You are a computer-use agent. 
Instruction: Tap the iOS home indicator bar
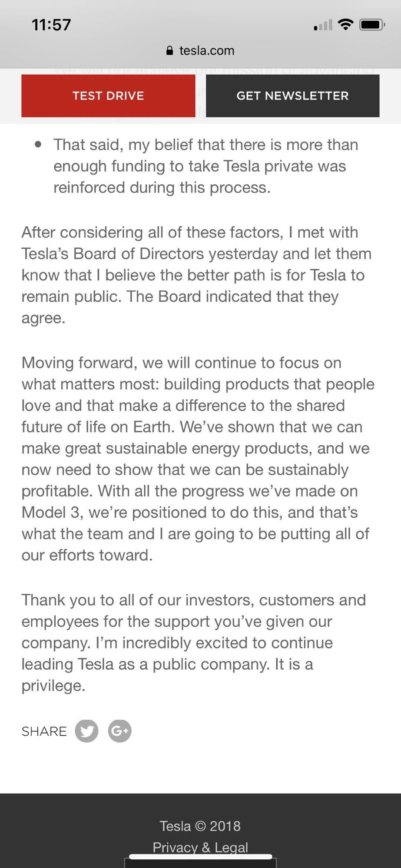(x=200, y=857)
